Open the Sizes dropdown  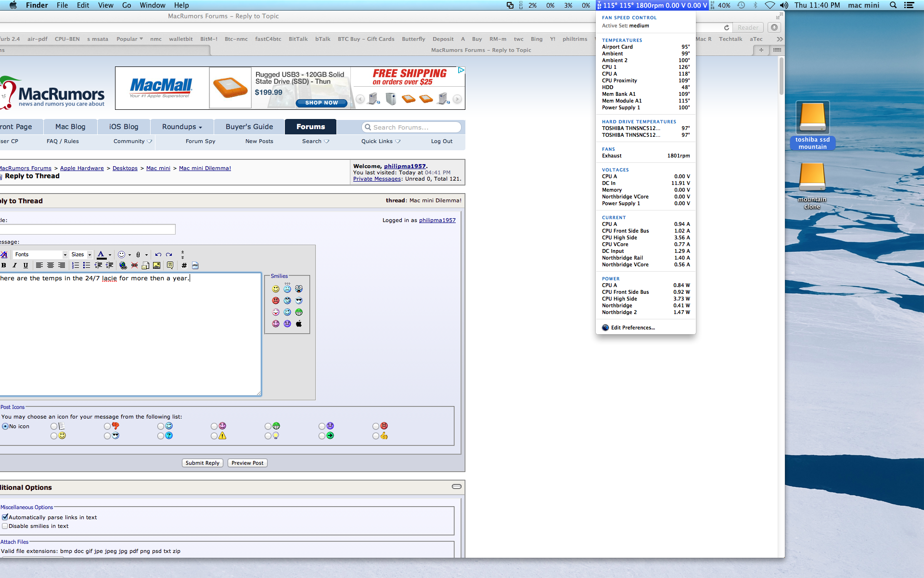pos(81,254)
